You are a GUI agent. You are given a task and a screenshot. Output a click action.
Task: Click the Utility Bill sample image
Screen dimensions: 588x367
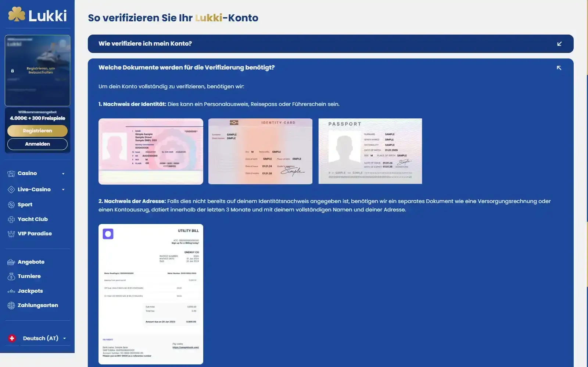pyautogui.click(x=151, y=294)
